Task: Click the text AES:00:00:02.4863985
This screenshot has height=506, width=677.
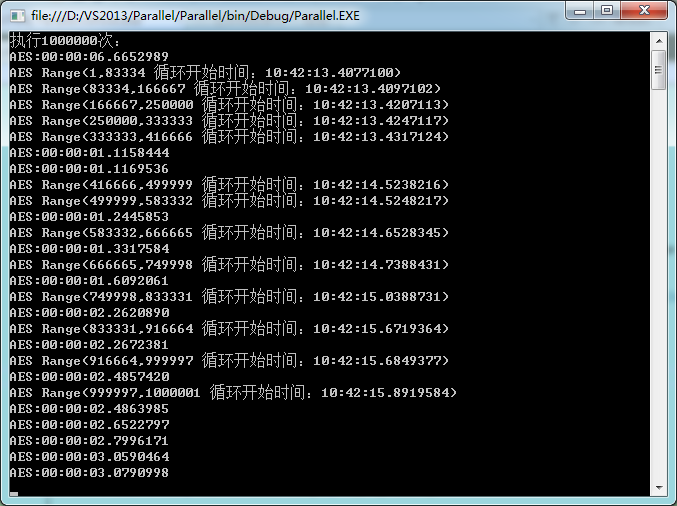Action: (89, 408)
